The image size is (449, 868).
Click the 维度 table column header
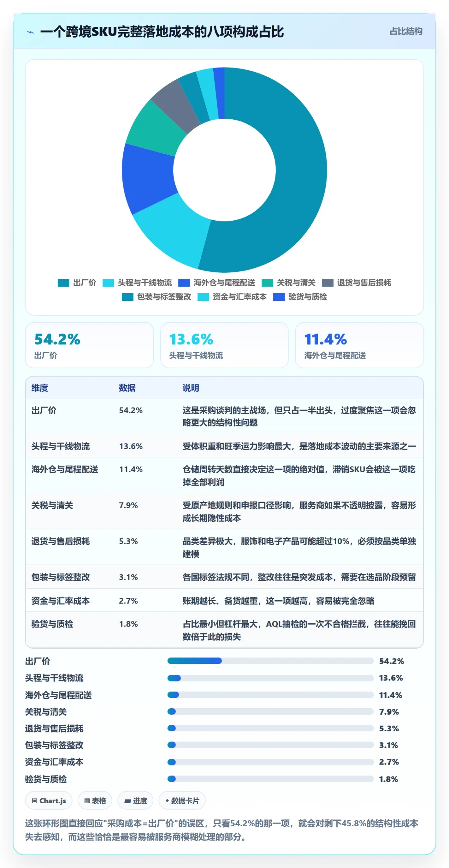40,388
